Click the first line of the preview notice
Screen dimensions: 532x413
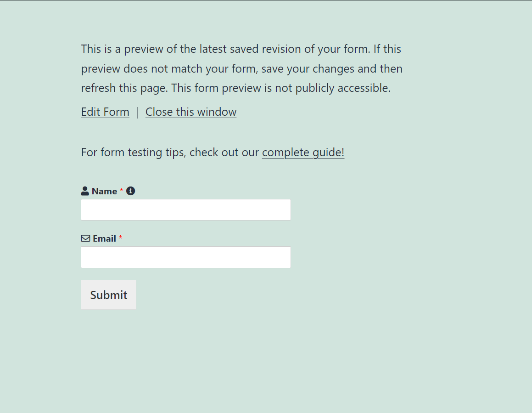[241, 49]
